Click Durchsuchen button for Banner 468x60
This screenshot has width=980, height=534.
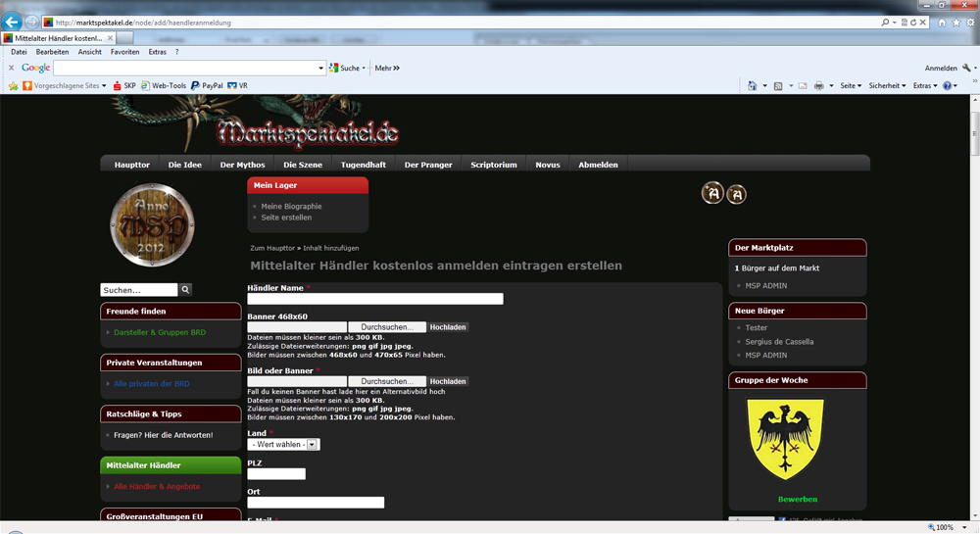click(x=386, y=327)
